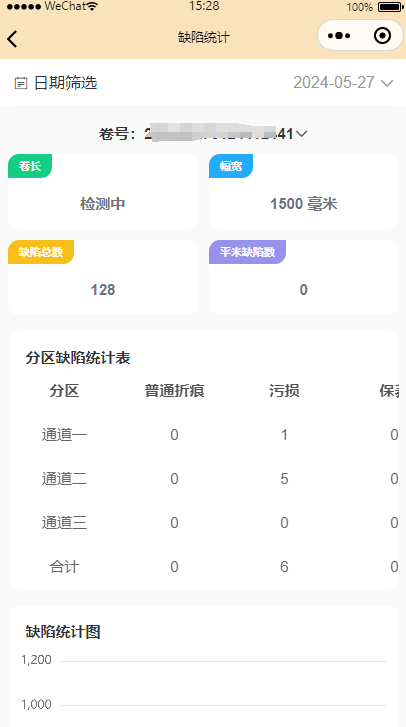Click the 普通折痕 column header
Screen dimensions: 406x727
click(174, 391)
